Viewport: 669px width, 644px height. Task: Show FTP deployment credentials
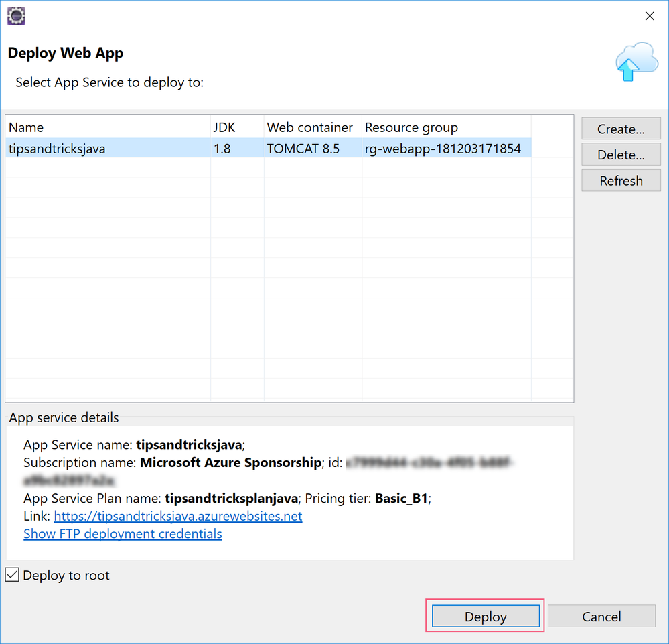click(123, 534)
